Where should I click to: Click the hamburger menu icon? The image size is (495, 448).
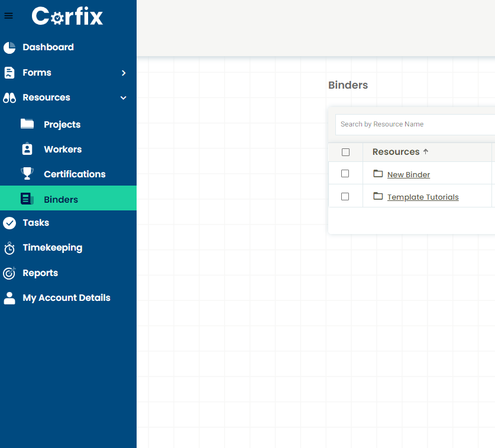[8, 16]
